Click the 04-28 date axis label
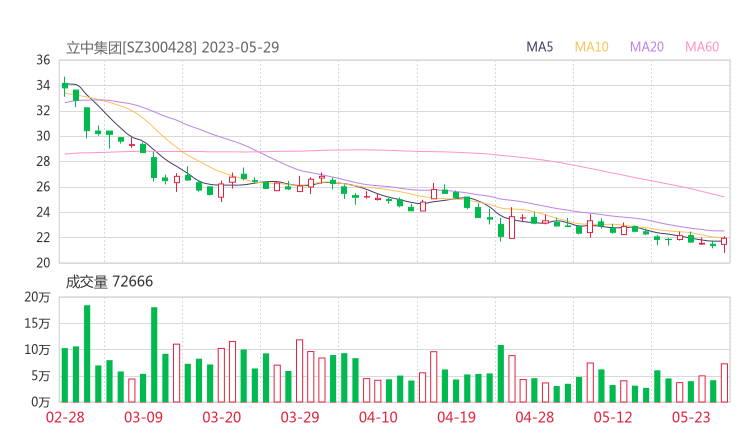Viewport: 740px width, 440px height. (535, 417)
